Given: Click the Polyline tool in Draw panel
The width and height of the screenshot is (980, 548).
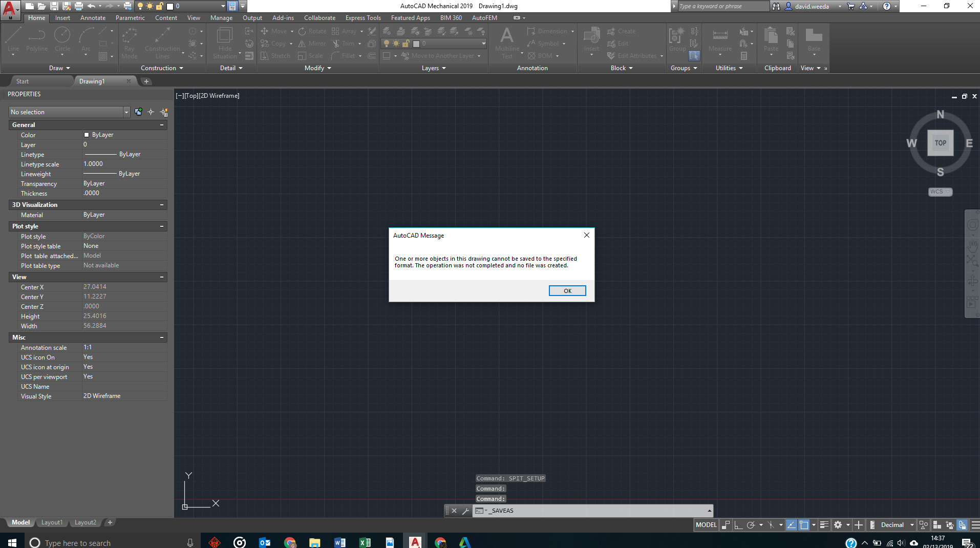Looking at the screenshot, I should click(37, 40).
